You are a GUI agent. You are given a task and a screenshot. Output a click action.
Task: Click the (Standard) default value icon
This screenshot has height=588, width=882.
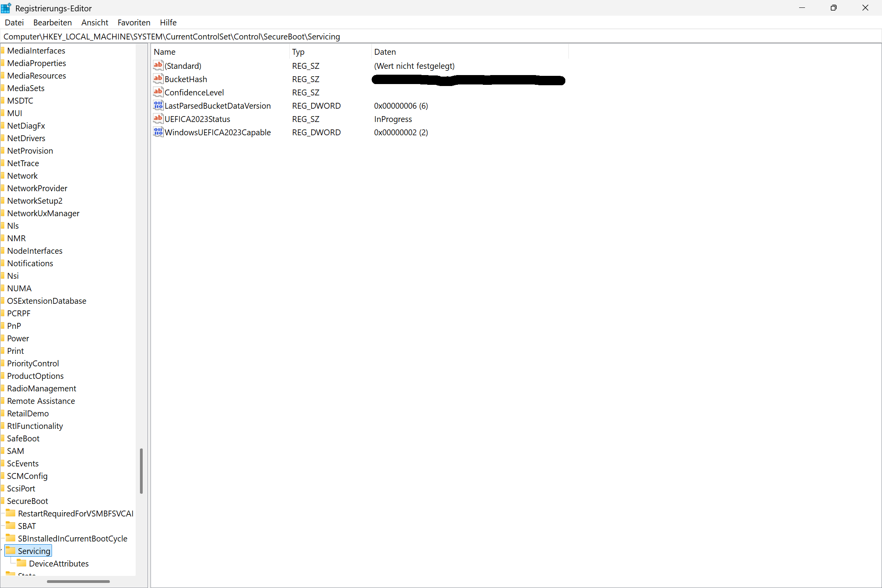158,66
